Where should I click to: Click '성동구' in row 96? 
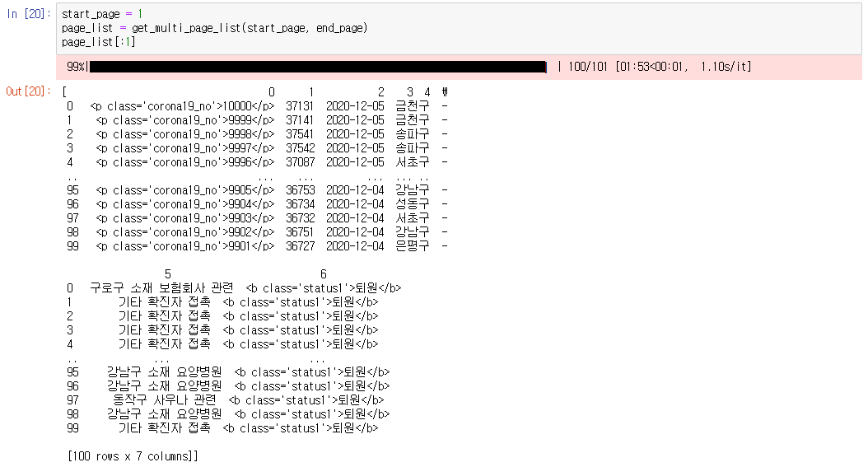tap(413, 204)
